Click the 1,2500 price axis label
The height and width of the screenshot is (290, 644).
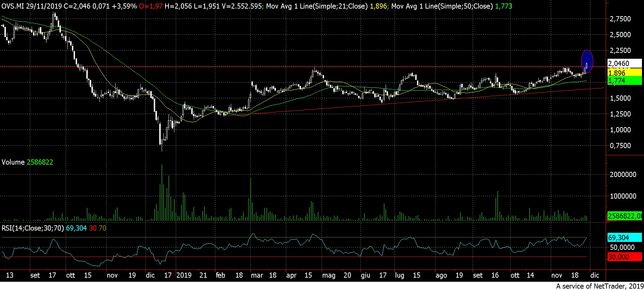620,114
